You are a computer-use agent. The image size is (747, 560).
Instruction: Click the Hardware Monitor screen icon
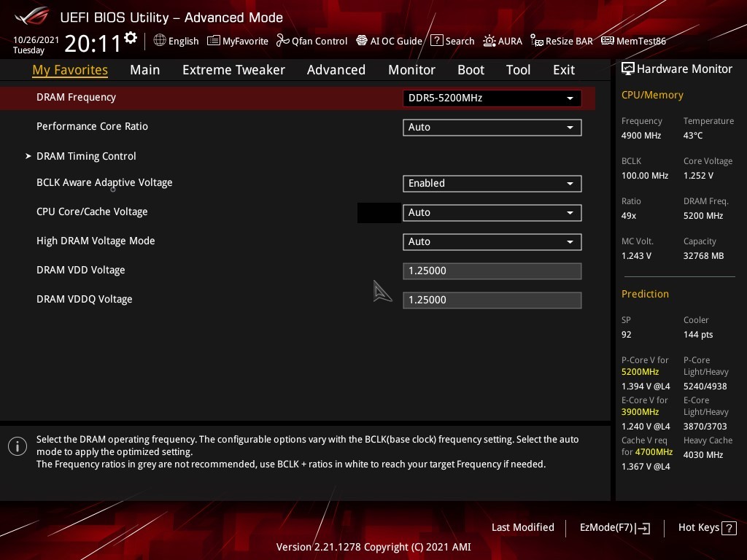pyautogui.click(x=628, y=69)
